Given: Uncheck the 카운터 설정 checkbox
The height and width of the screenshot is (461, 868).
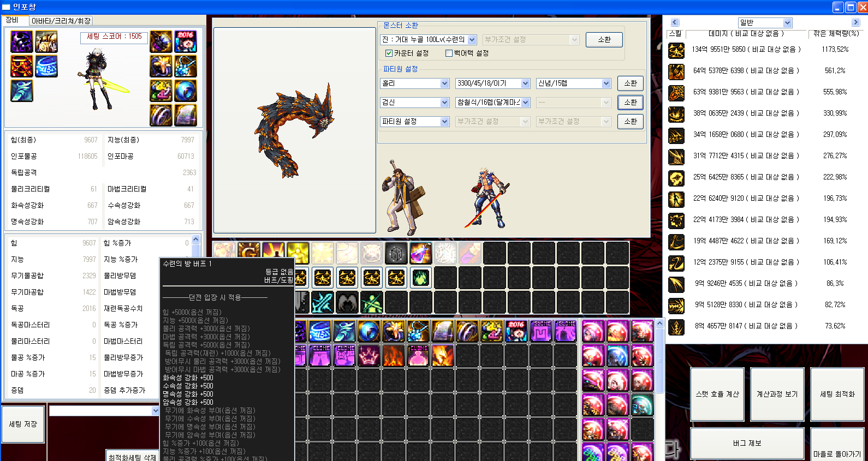Looking at the screenshot, I should [x=389, y=53].
